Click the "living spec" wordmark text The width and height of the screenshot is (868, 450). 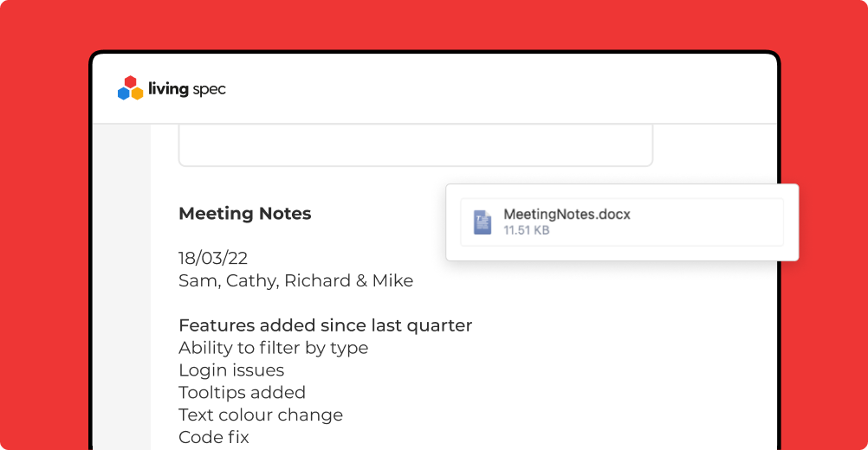click(x=187, y=89)
